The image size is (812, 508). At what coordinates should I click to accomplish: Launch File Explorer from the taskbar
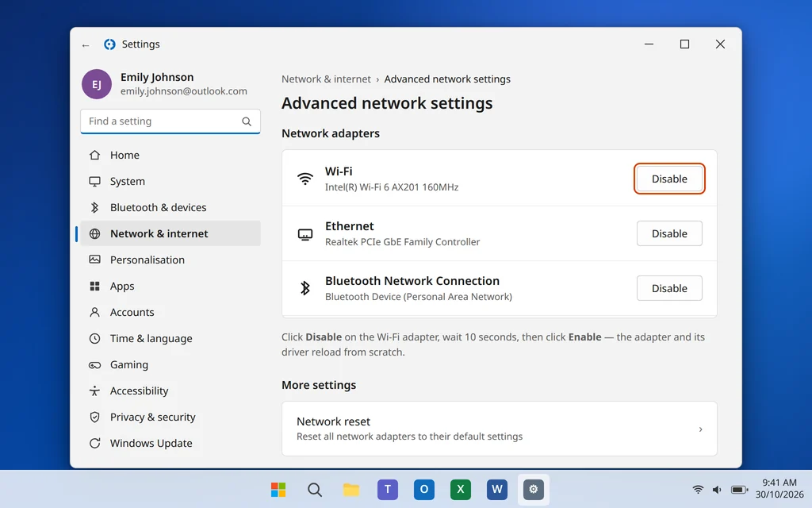351,489
